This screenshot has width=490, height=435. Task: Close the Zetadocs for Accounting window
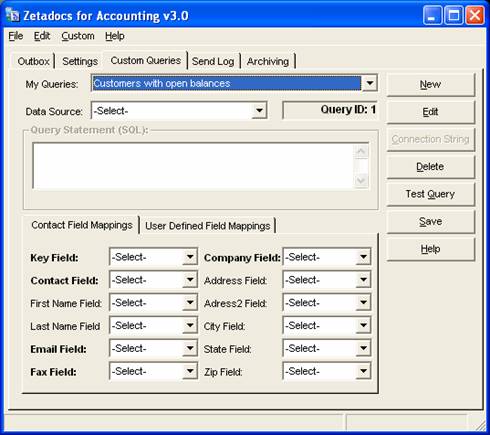click(x=475, y=15)
